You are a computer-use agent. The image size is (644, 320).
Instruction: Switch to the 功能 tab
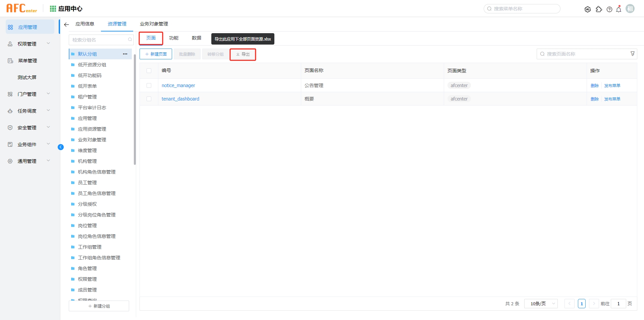pyautogui.click(x=174, y=38)
